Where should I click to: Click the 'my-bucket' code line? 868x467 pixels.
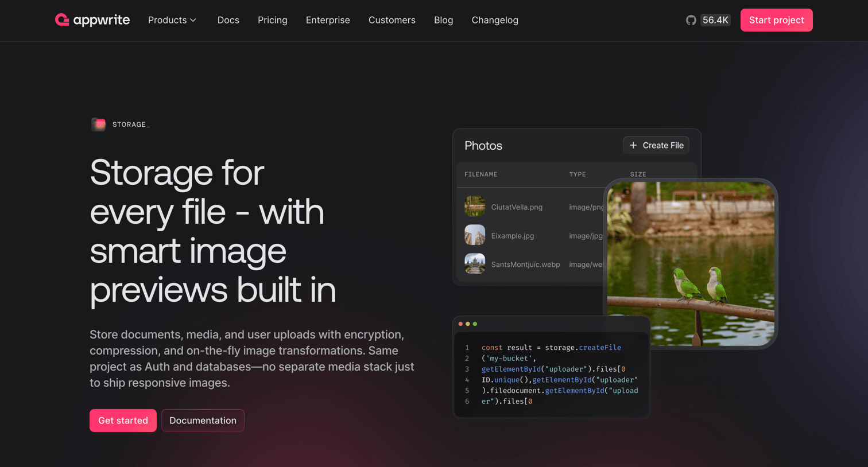(509, 359)
